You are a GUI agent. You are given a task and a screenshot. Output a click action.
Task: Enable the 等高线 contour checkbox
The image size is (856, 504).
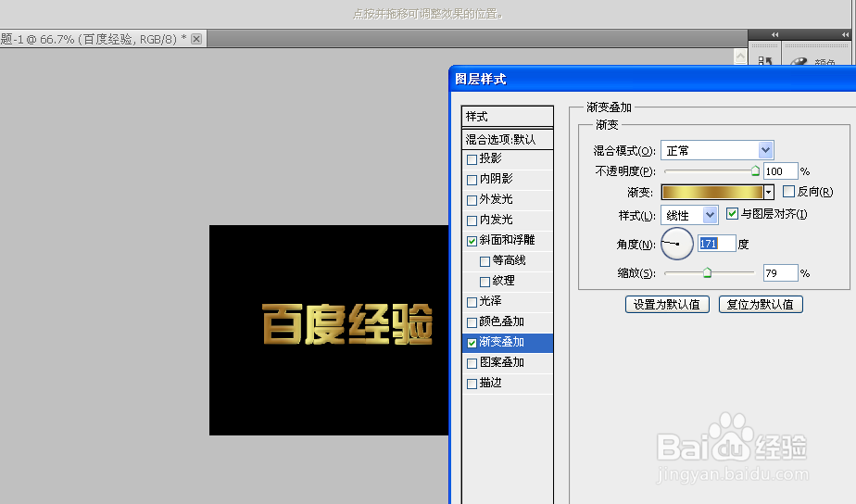pos(485,261)
